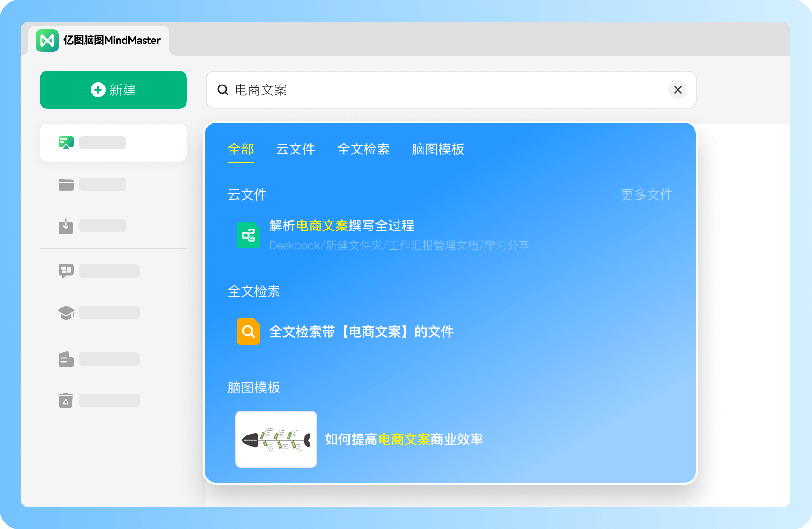The height and width of the screenshot is (529, 812).
Task: Click the chat bubble community sidebar icon
Action: point(66,271)
